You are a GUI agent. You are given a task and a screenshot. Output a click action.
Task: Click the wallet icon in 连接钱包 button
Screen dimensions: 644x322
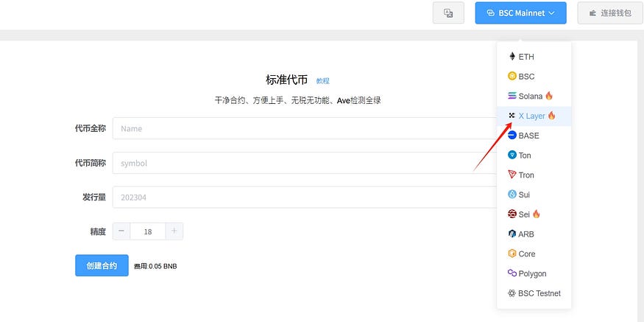point(592,13)
